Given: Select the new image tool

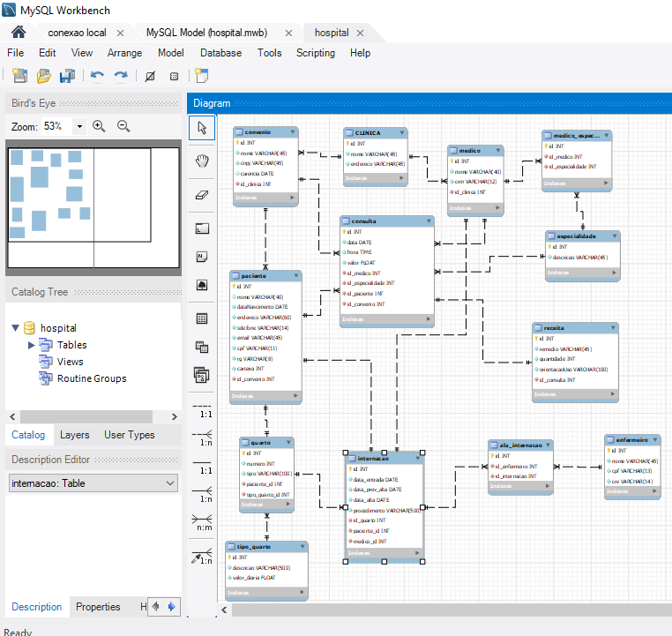Looking at the screenshot, I should click(202, 285).
